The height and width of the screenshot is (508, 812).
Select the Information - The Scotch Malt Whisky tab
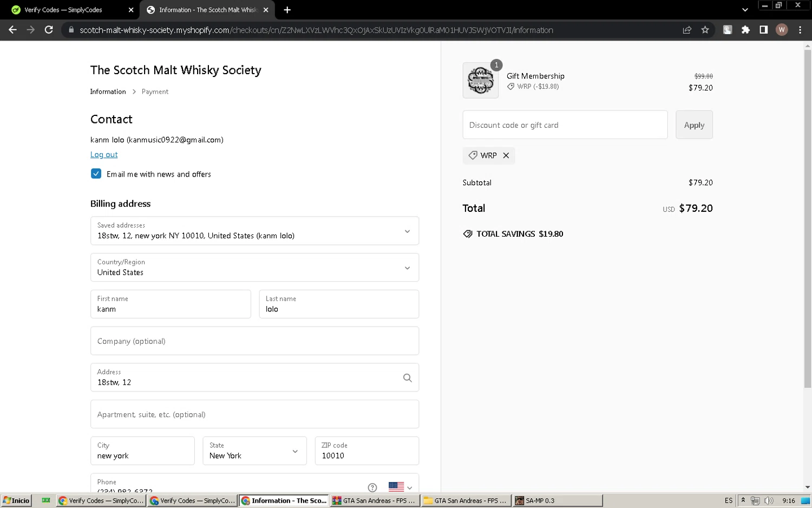pyautogui.click(x=207, y=10)
